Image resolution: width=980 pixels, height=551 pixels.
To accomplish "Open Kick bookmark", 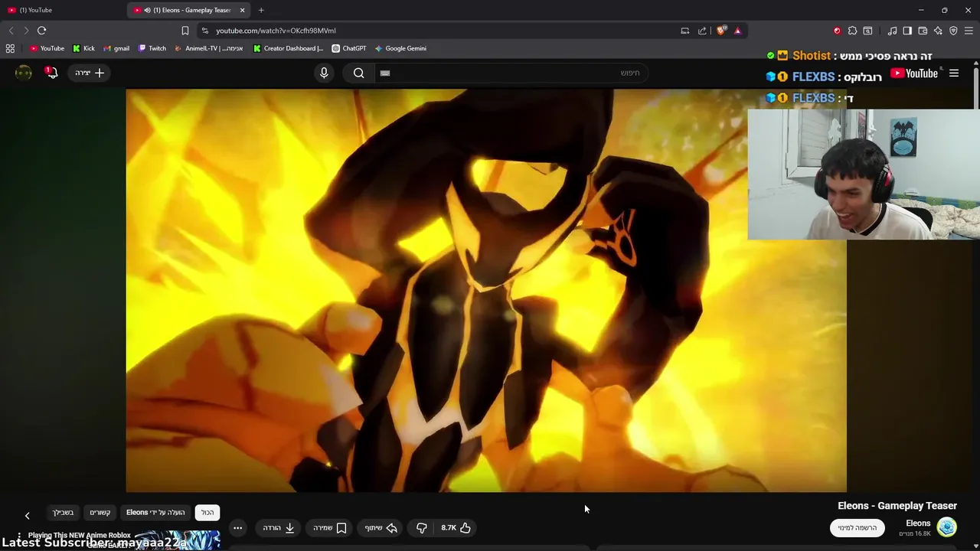I will point(83,48).
